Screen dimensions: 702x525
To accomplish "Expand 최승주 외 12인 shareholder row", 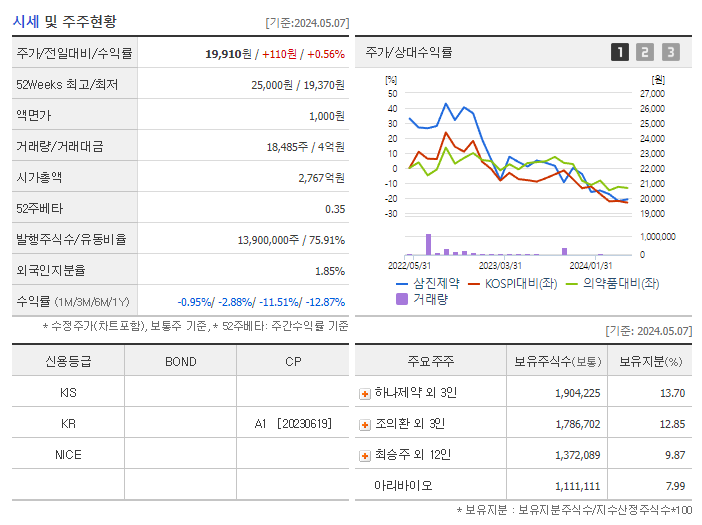I will 365,456.
